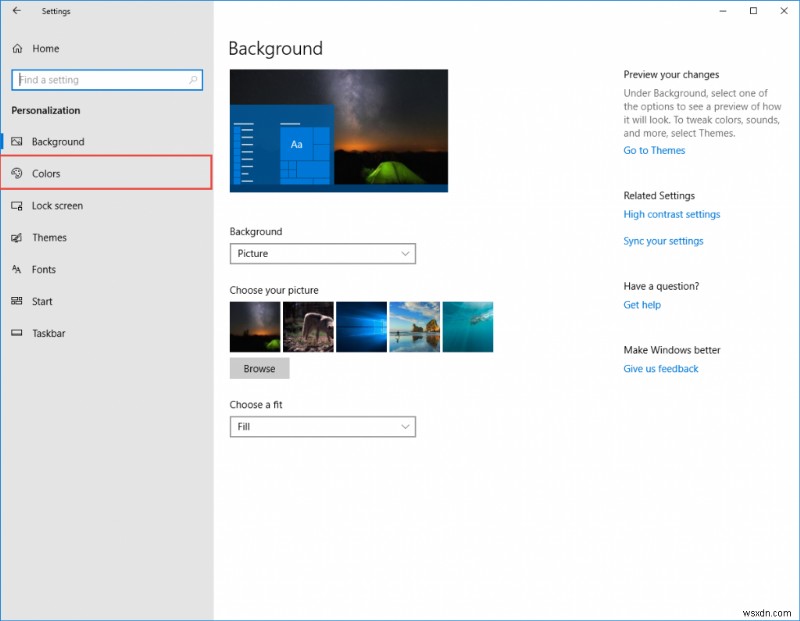
Task: Open Fonts personalization settings
Action: pos(43,269)
